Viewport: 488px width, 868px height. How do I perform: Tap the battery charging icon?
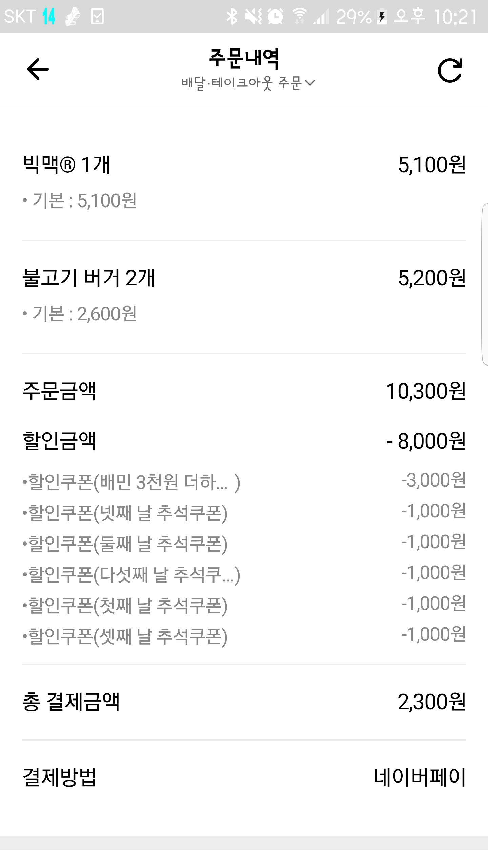point(382,16)
